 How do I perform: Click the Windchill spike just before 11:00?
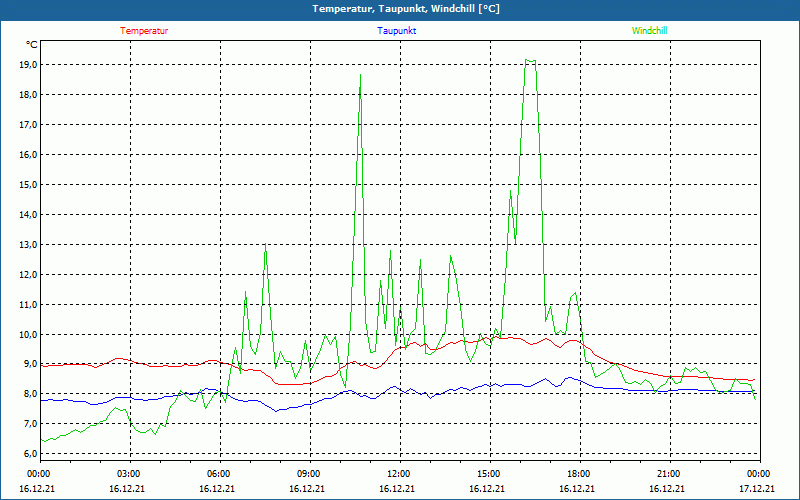360,75
